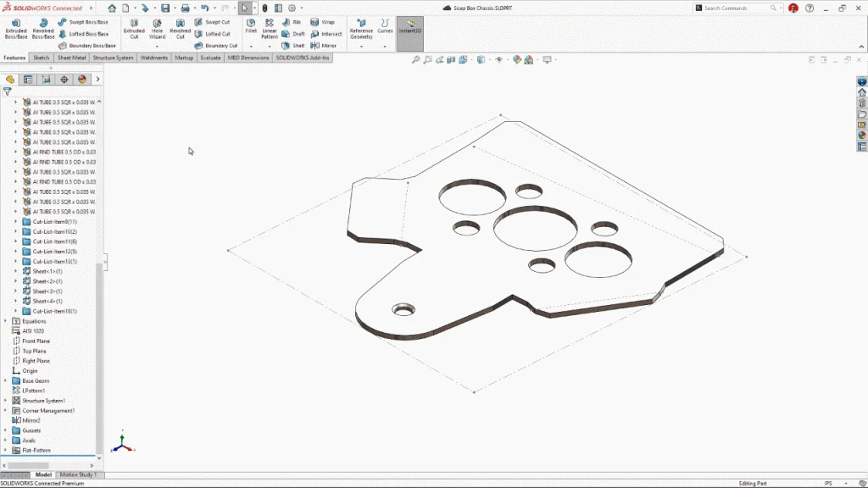Click the Motion Study 1 tab
This screenshot has width=868, height=488.
[x=78, y=474]
